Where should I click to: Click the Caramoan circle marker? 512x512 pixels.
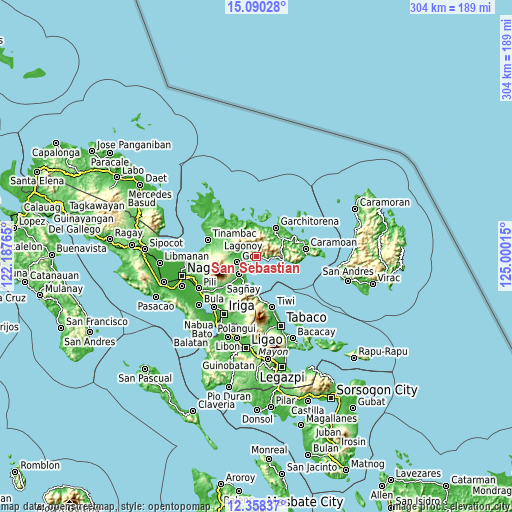(x=306, y=249)
